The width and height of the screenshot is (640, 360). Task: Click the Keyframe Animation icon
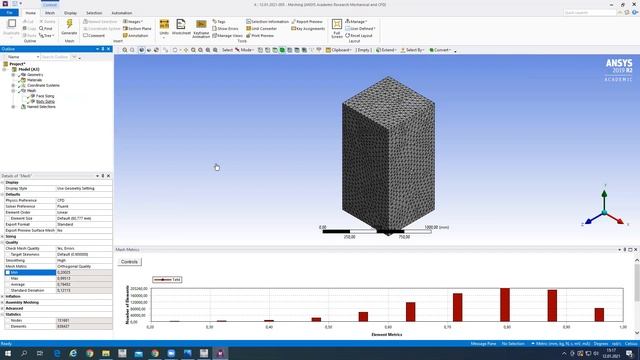pyautogui.click(x=201, y=24)
